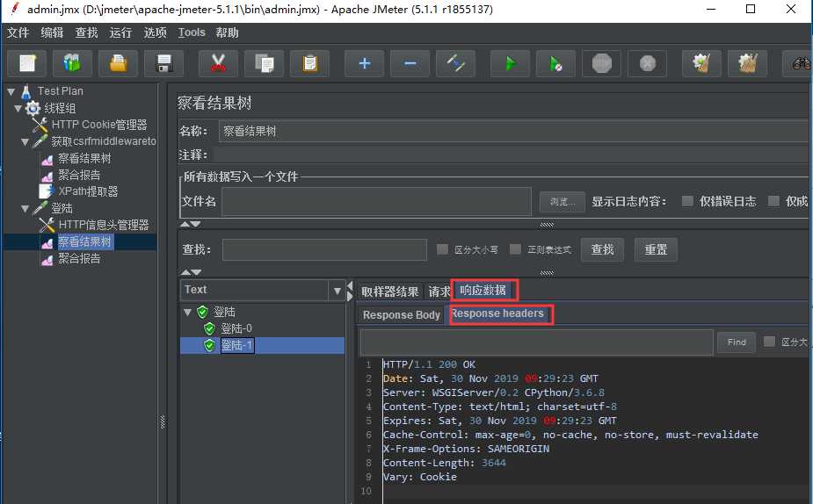Screen dimensions: 813x504
Task: Open the 查找 menu
Action: (x=86, y=32)
